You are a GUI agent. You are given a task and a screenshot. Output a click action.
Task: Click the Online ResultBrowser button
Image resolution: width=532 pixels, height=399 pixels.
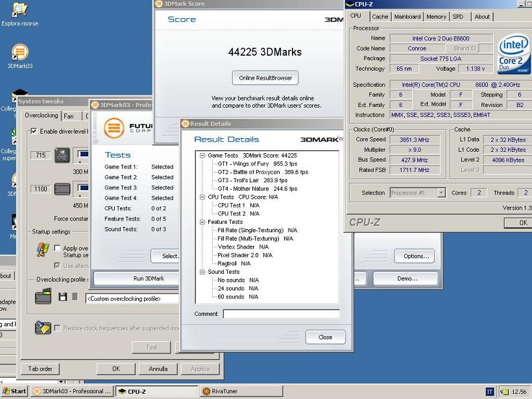coord(265,78)
